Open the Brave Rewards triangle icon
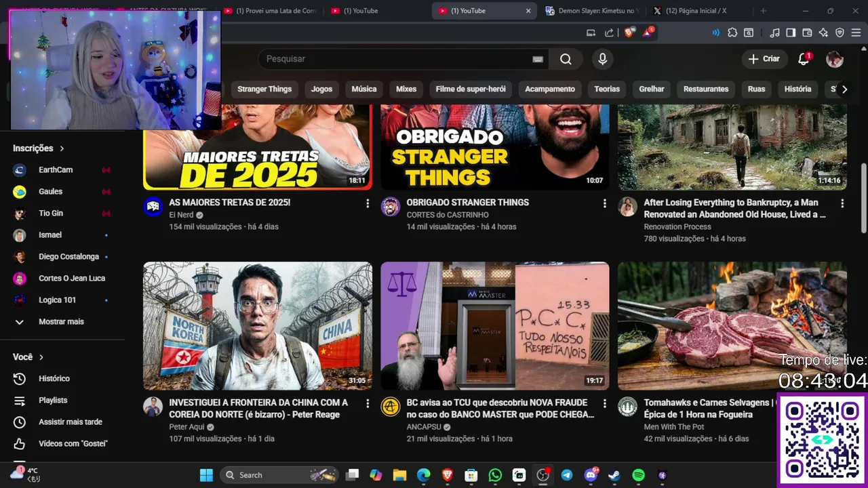 (648, 33)
